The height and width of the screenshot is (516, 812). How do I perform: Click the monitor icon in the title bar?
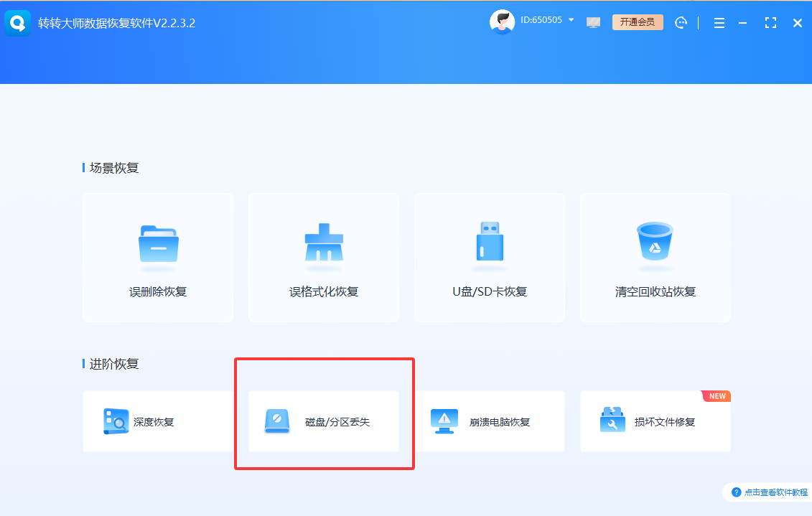coord(593,22)
